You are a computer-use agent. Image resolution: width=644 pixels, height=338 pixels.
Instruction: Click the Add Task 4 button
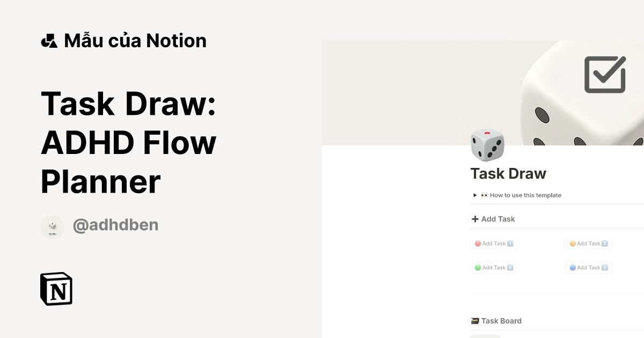(494, 267)
